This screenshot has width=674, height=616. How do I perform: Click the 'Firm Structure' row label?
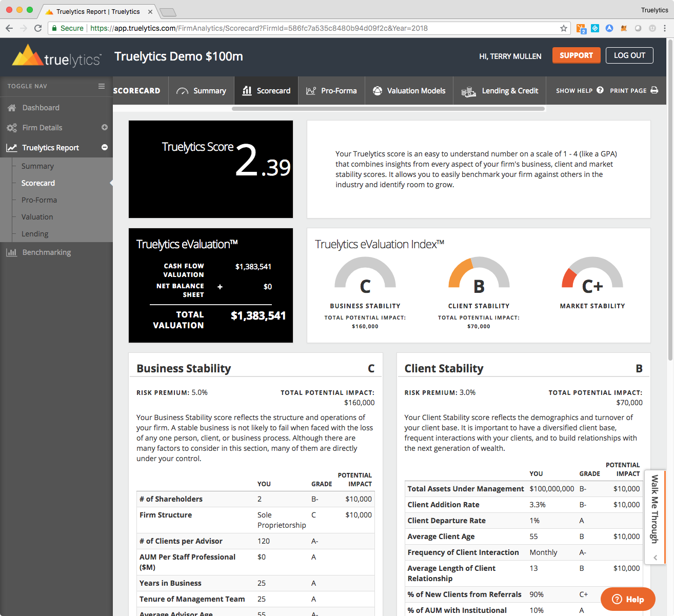(166, 515)
